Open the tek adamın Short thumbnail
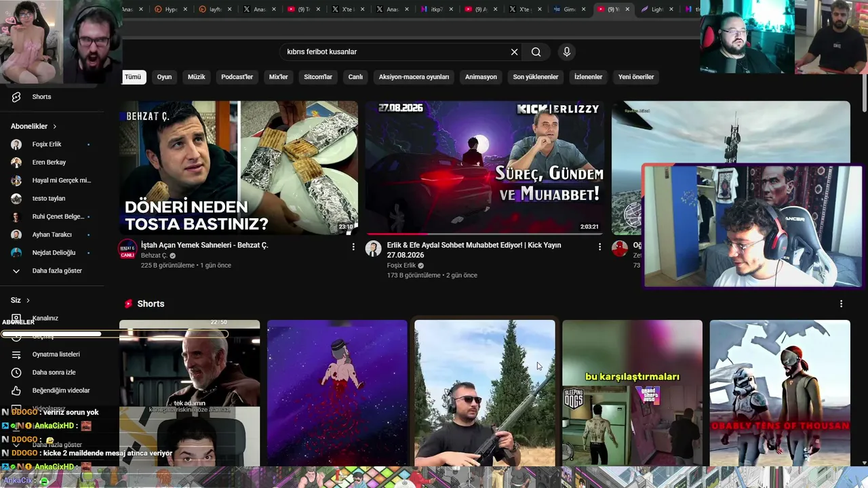This screenshot has height=488, width=868. coord(189,393)
